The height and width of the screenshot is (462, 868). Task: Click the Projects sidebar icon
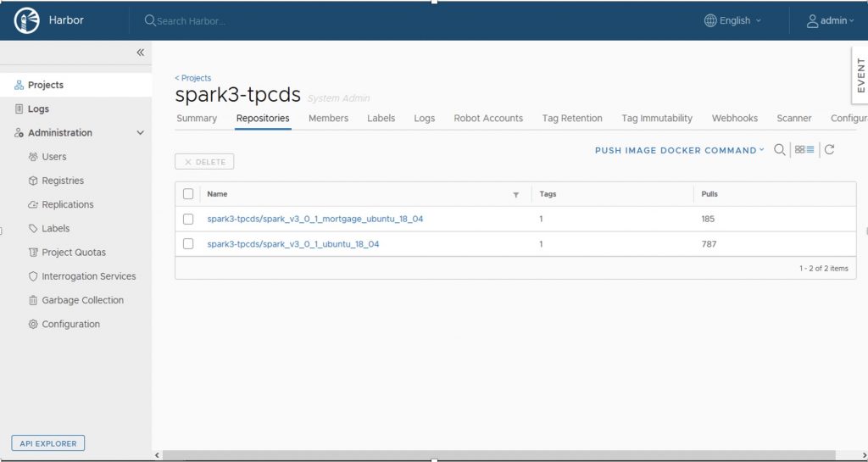pos(19,86)
